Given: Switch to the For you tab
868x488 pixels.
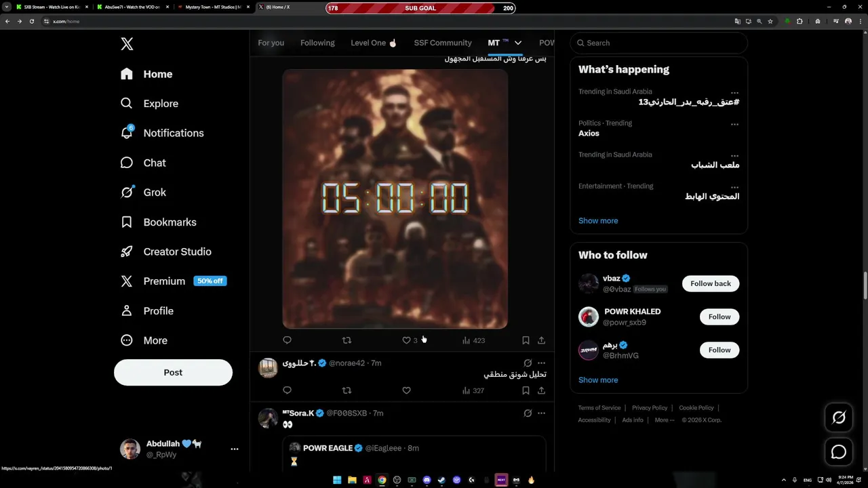Looking at the screenshot, I should pos(271,43).
